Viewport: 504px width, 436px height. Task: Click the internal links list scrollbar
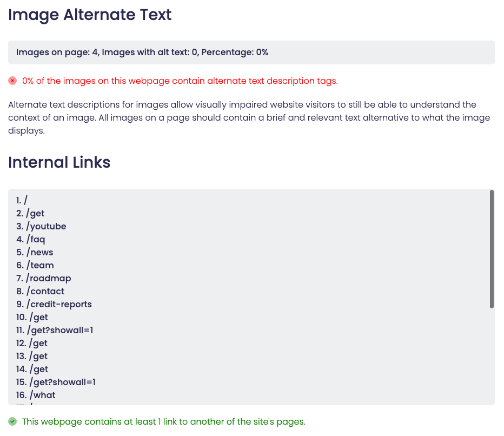(x=492, y=249)
